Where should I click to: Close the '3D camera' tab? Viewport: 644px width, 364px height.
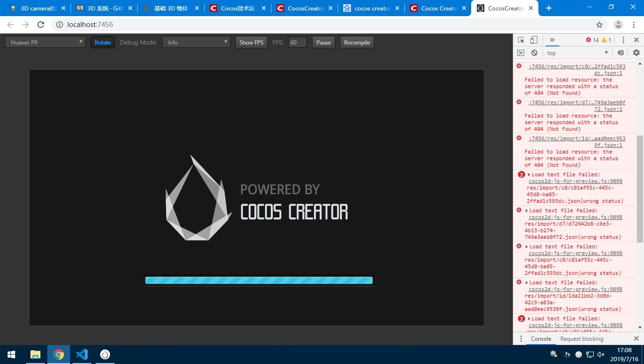[x=63, y=8]
